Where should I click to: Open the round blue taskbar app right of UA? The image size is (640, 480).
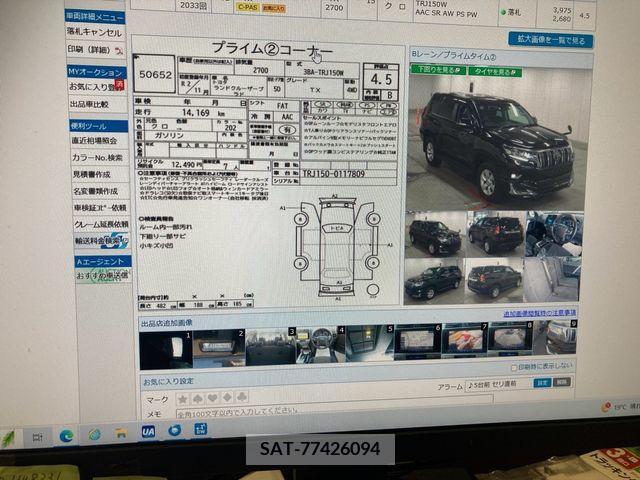(x=175, y=430)
